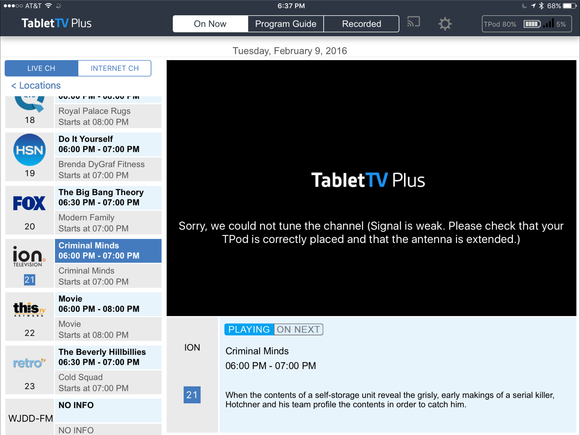Show the ON NEXT program info
This screenshot has height=435, width=580.
tap(299, 330)
